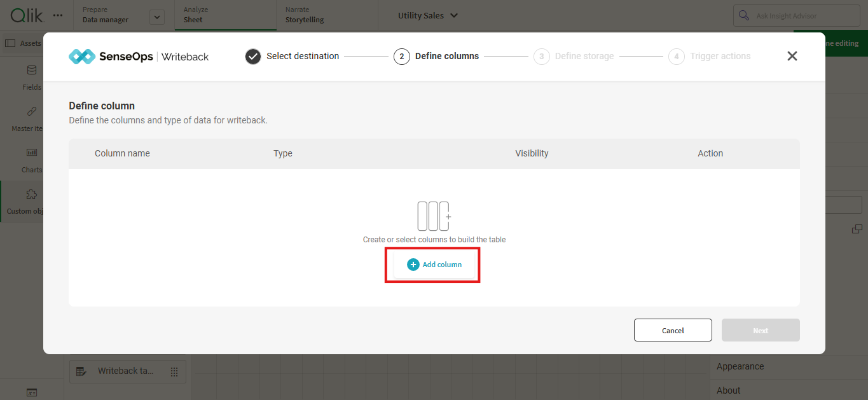This screenshot has height=400, width=868.
Task: Expand the Utility Sales app dropdown
Action: pyautogui.click(x=427, y=15)
